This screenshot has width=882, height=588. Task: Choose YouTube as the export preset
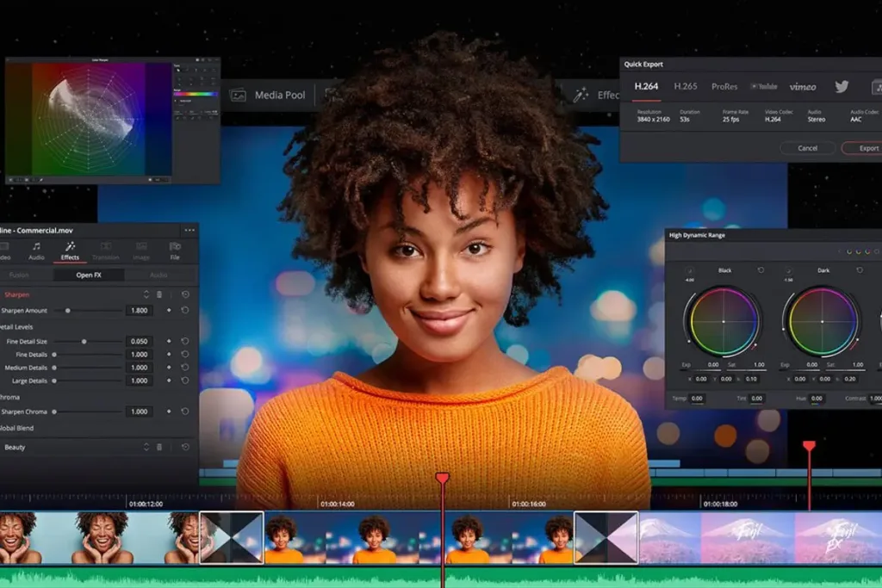tap(765, 87)
